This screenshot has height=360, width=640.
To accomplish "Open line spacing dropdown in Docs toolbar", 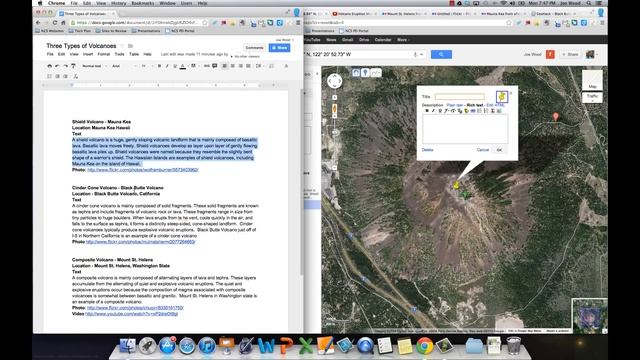I will coord(259,66).
